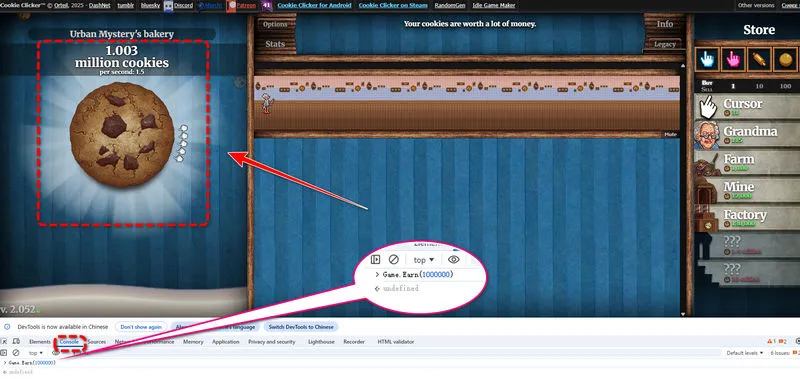This screenshot has width=800, height=379.
Task: Purchase a Factory building
Action: [747, 218]
